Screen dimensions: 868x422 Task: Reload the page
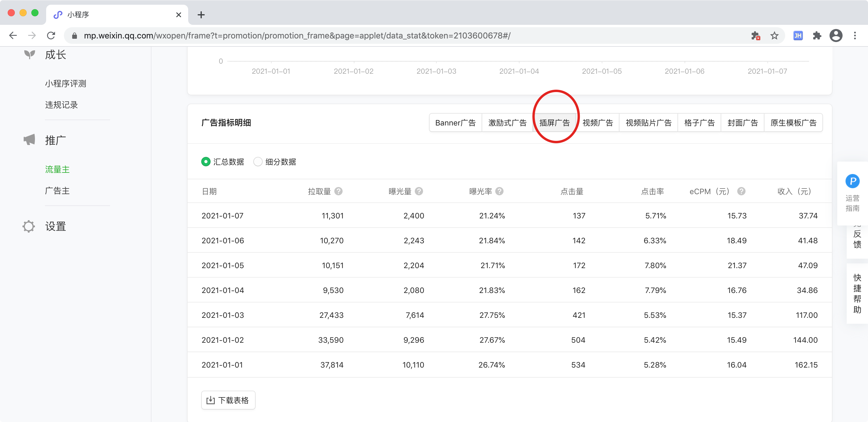tap(51, 36)
